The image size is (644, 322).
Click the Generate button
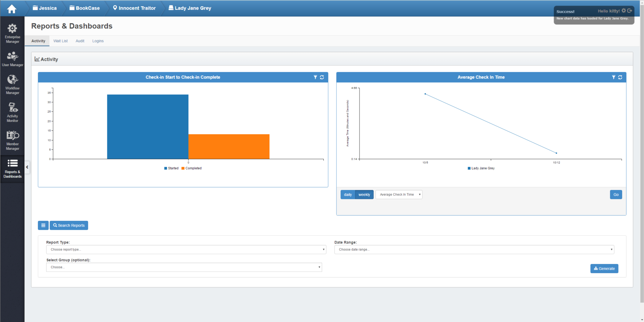click(604, 269)
